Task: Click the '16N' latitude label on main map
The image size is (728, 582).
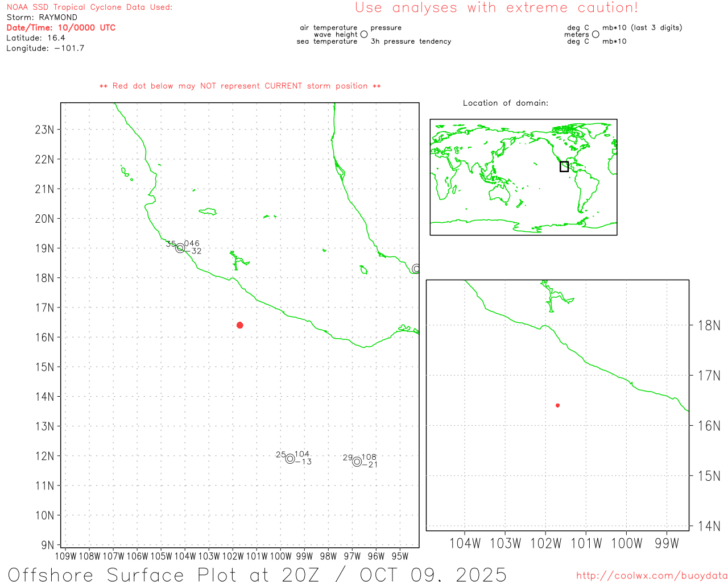Action: 44,338
